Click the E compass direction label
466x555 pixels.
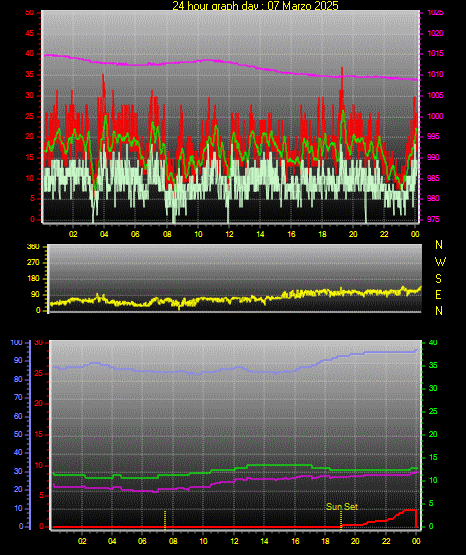click(x=438, y=294)
